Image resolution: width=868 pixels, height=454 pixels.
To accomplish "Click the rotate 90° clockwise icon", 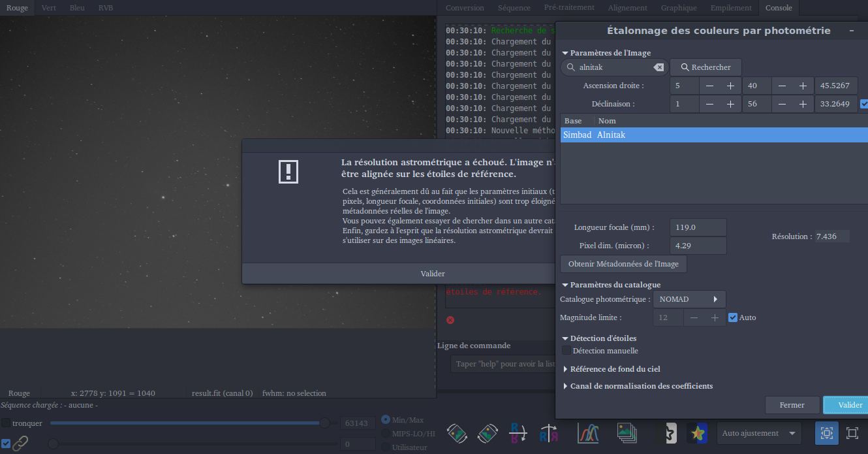I will [488, 432].
